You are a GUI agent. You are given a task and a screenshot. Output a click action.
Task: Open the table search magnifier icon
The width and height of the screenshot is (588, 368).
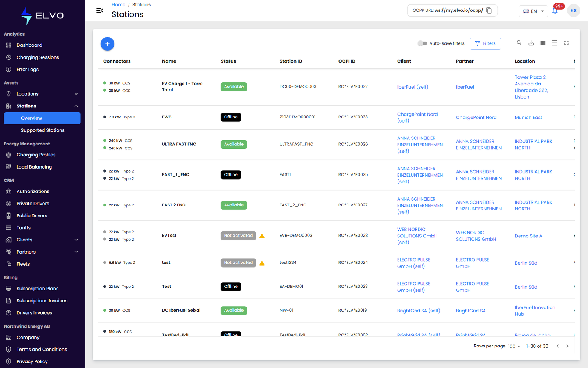coord(519,43)
